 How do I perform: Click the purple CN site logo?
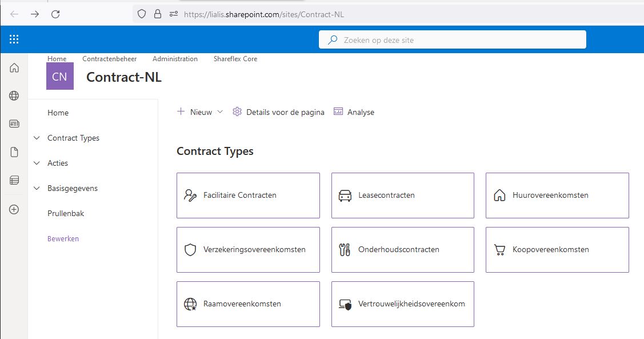tap(60, 76)
